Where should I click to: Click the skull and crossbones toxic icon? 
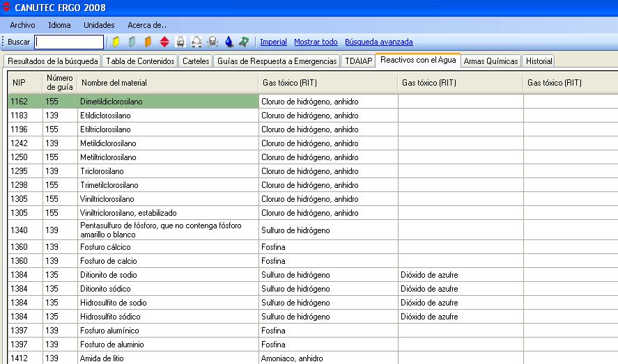click(213, 42)
